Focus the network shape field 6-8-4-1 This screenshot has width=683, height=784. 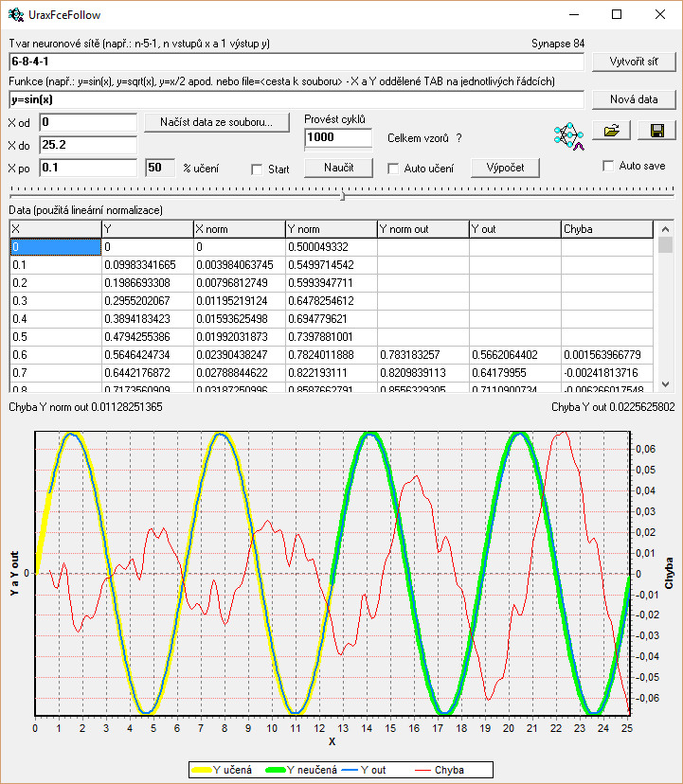(x=297, y=62)
